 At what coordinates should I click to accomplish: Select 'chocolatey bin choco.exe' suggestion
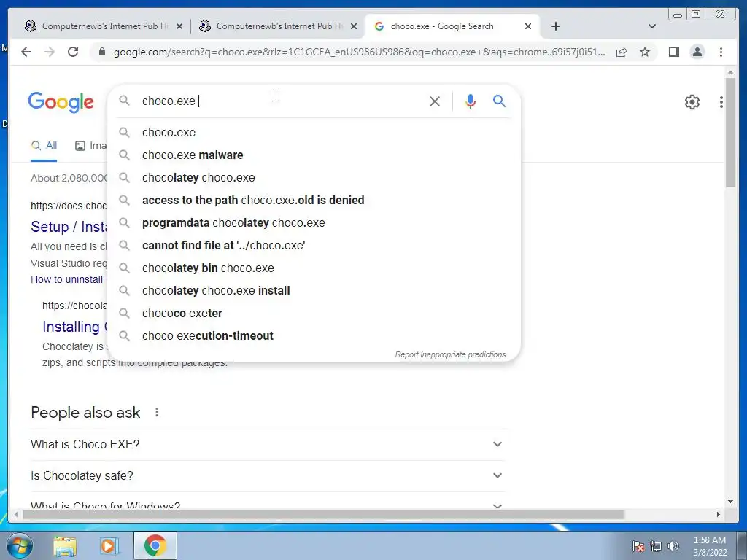click(314, 268)
